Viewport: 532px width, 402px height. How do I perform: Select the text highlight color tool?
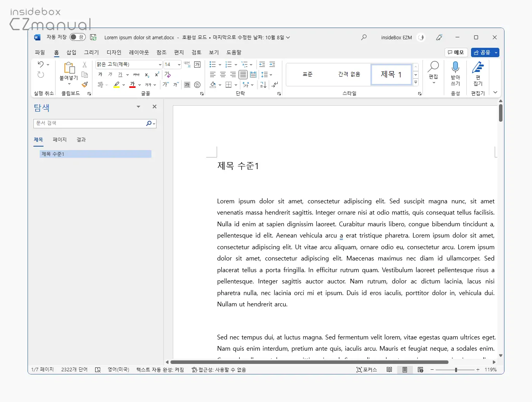[x=117, y=84]
